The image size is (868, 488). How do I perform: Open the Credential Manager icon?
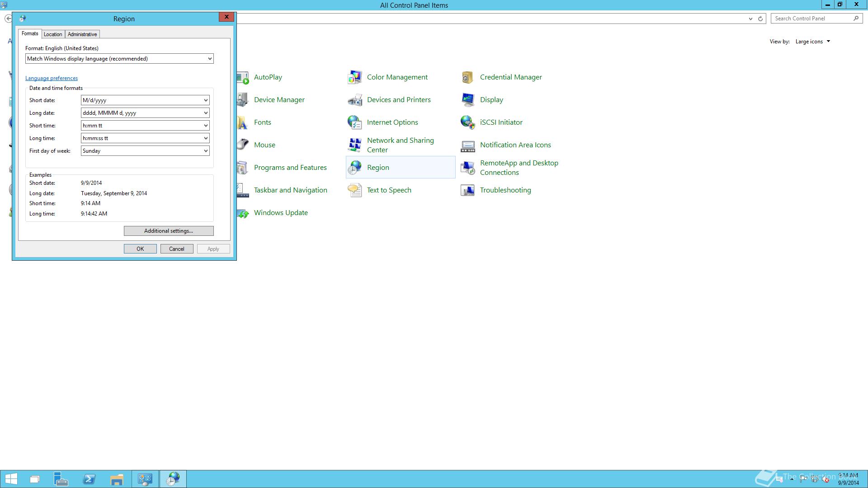467,77
